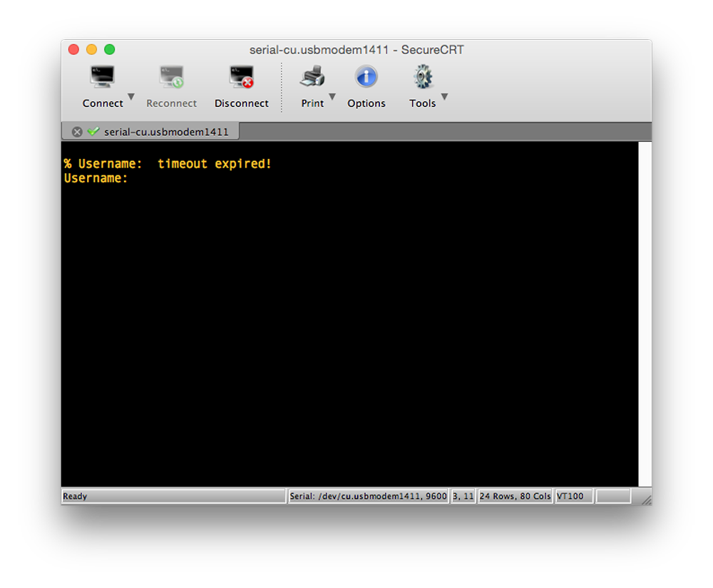Close the serial-cu.usbmodem1411 tab with X icon
This screenshot has width=713, height=588.
click(77, 132)
